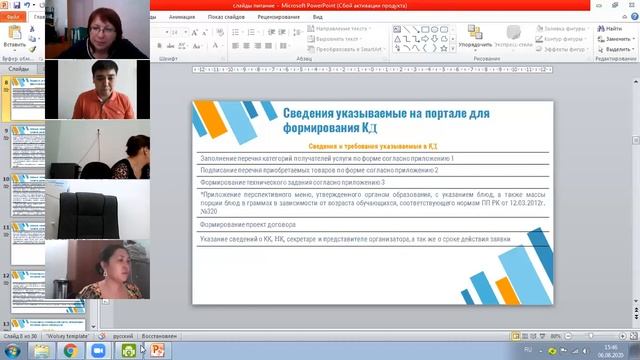Fit slide to window icon
640x360 pixels.
pyautogui.click(x=633, y=336)
